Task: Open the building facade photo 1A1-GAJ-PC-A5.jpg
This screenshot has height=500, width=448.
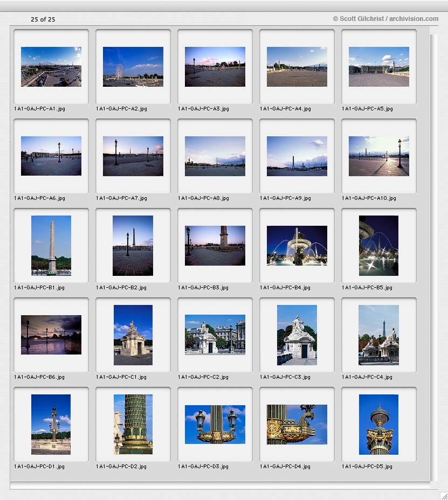Action: pos(379,67)
